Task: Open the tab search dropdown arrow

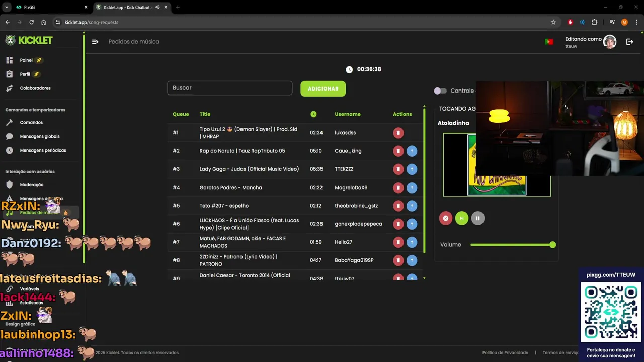Action: point(6,7)
